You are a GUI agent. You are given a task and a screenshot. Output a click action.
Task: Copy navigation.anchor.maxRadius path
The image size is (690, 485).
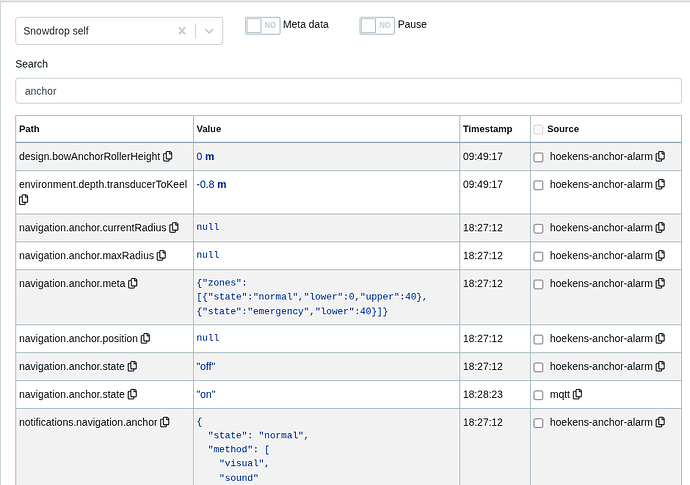coord(161,256)
